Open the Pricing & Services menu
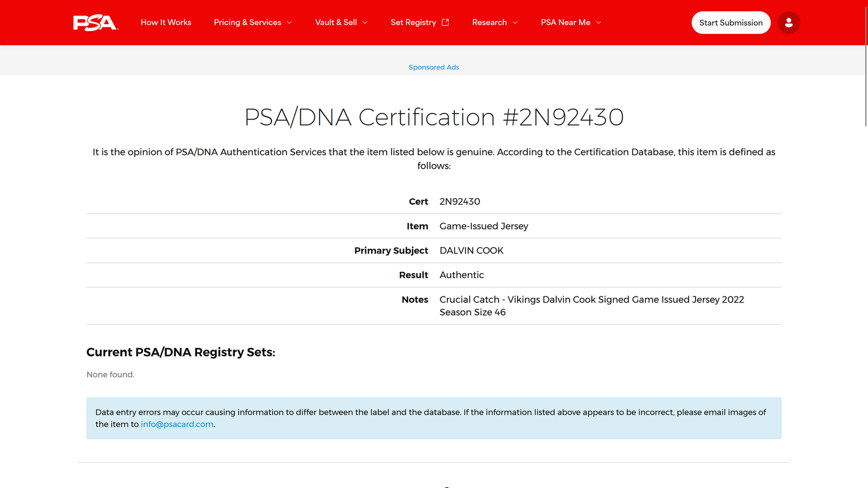The width and height of the screenshot is (868, 488). 247,22
